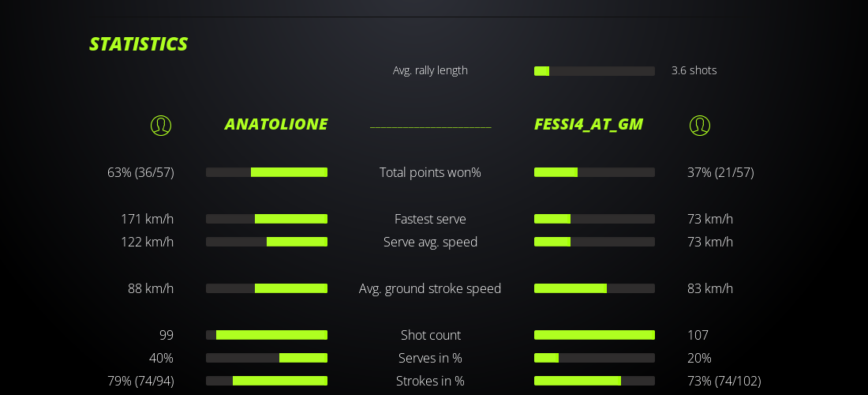Click FESSI4_AT_GM's Avg. ground stroke speed bar
Viewport: 868px width, 395px height.
[x=594, y=288]
